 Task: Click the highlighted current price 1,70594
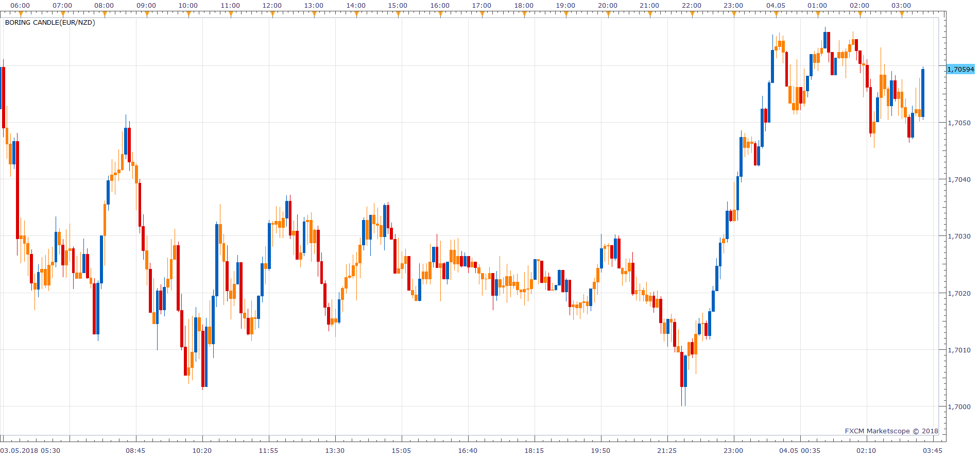(x=960, y=69)
